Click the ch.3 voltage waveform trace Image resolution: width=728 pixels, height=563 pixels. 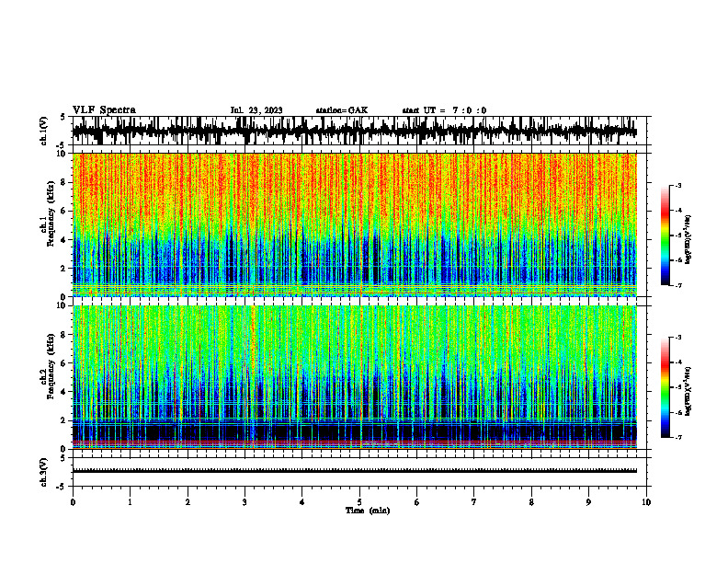(354, 471)
